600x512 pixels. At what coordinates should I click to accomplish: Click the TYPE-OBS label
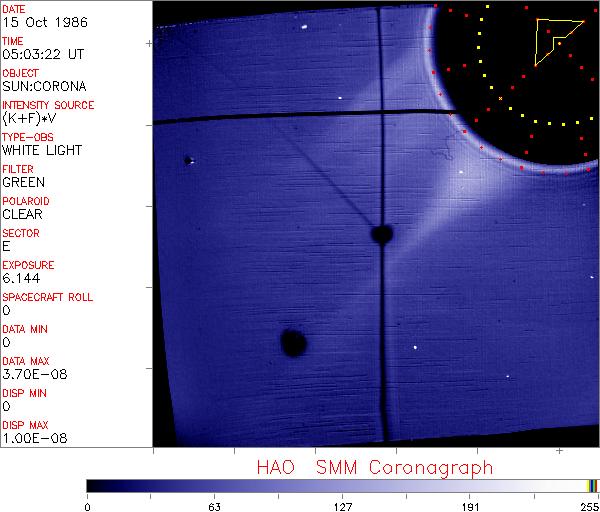28,137
